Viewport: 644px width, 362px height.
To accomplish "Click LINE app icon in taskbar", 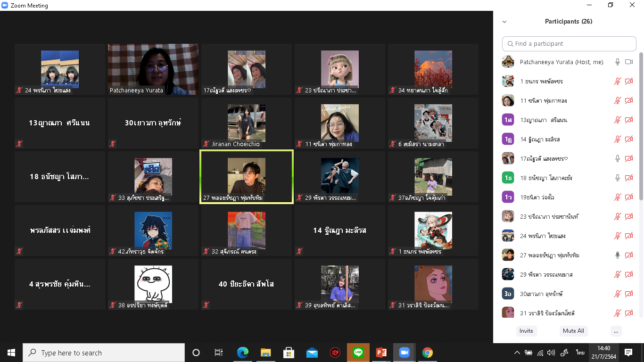I will pos(358,353).
